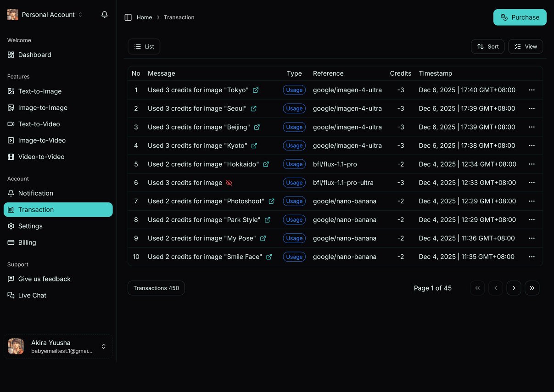Open the notification bell icon
554x392 pixels.
coord(104,14)
